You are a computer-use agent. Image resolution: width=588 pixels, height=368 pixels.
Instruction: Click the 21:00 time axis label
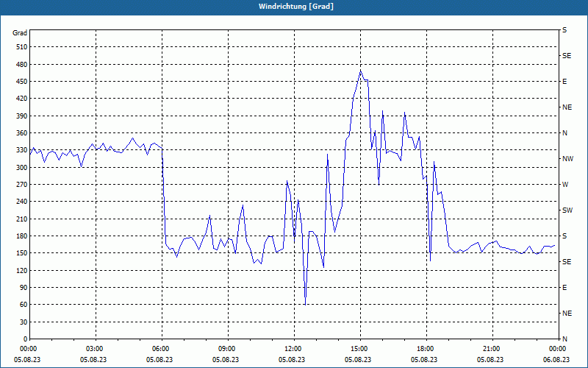point(490,349)
